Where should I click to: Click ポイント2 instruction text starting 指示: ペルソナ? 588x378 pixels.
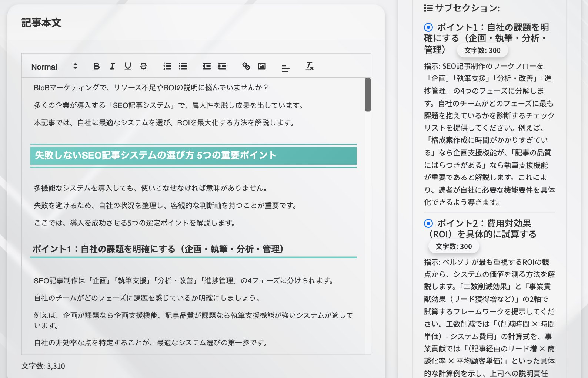point(490,318)
